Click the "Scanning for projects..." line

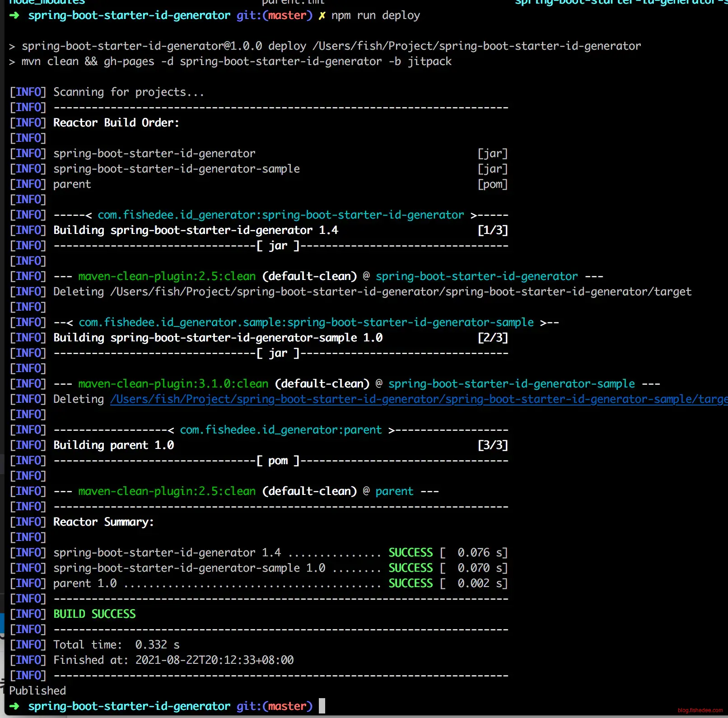(x=129, y=92)
